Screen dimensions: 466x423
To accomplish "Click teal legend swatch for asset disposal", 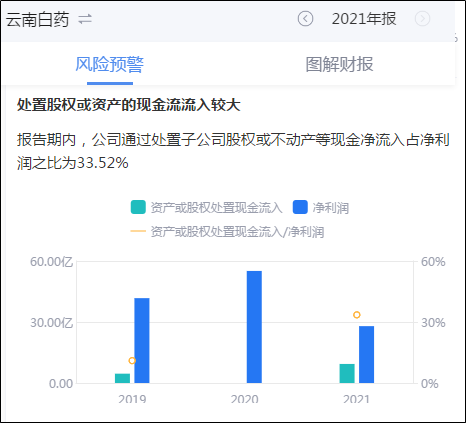I will pyautogui.click(x=138, y=207).
